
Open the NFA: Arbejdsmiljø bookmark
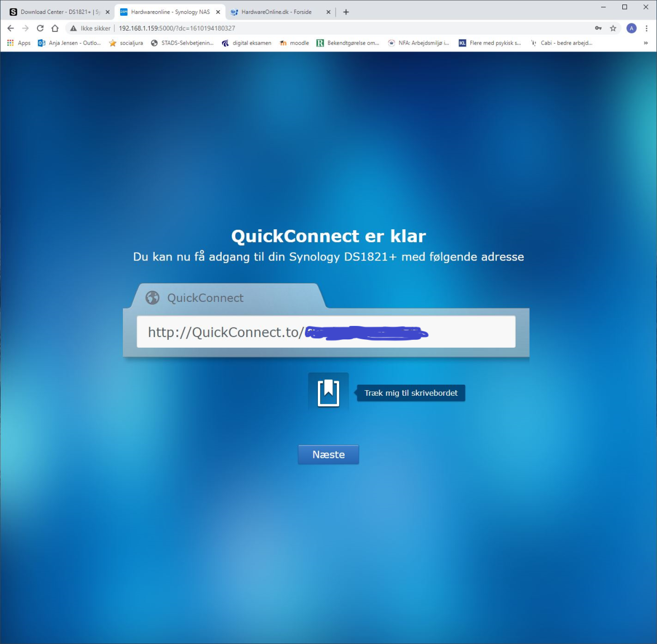(418, 42)
